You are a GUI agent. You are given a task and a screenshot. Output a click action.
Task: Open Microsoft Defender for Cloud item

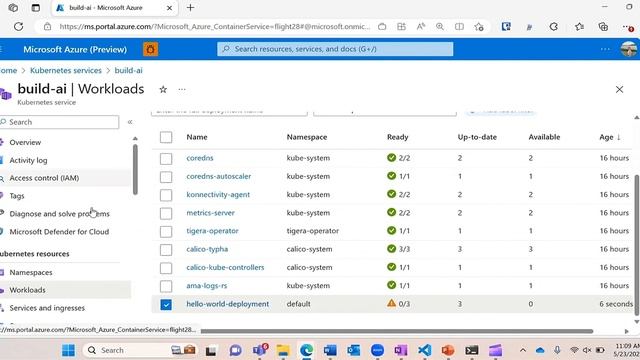(59, 232)
